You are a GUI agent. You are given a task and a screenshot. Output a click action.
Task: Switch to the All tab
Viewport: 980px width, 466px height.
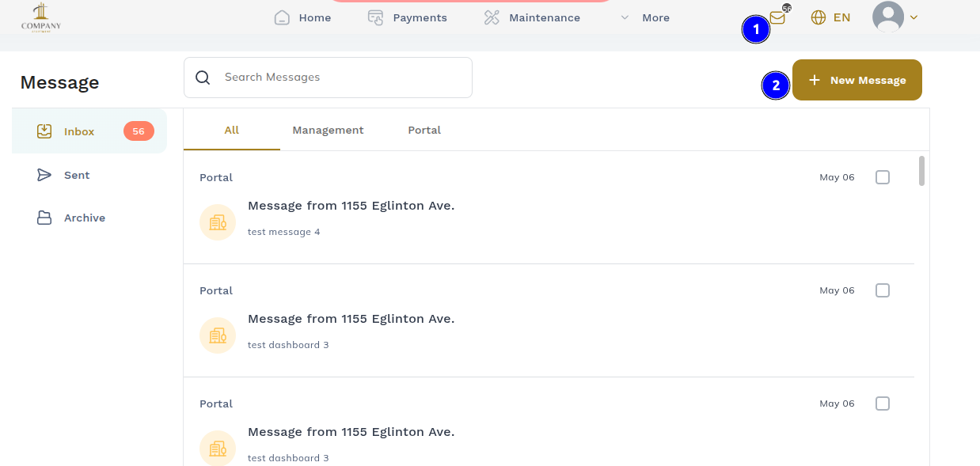[x=232, y=130]
